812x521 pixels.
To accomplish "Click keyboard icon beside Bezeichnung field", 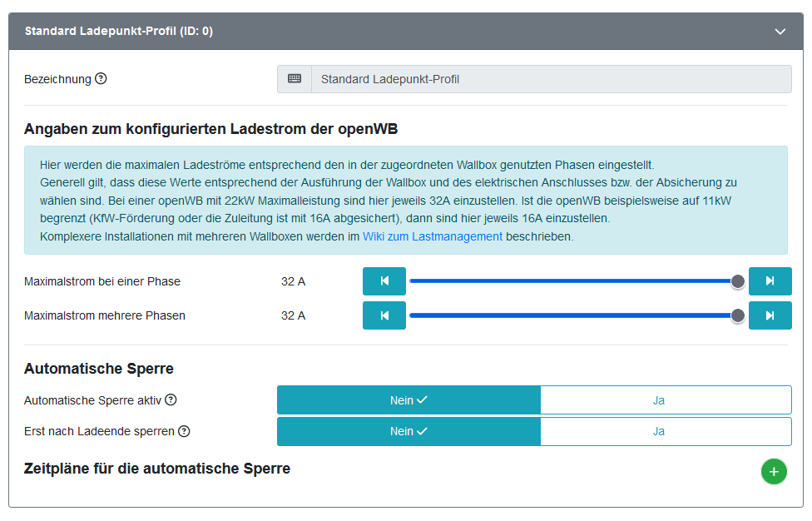I will 295,79.
